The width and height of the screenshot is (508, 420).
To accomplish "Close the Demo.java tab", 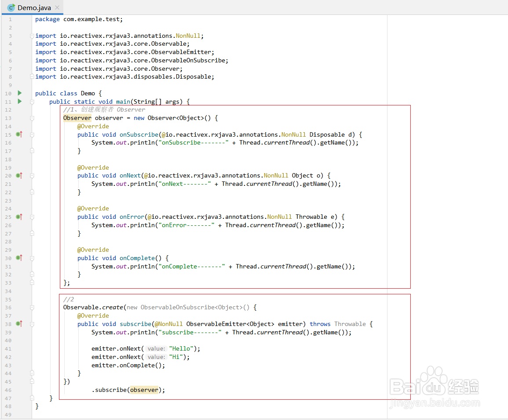I will click(x=57, y=7).
